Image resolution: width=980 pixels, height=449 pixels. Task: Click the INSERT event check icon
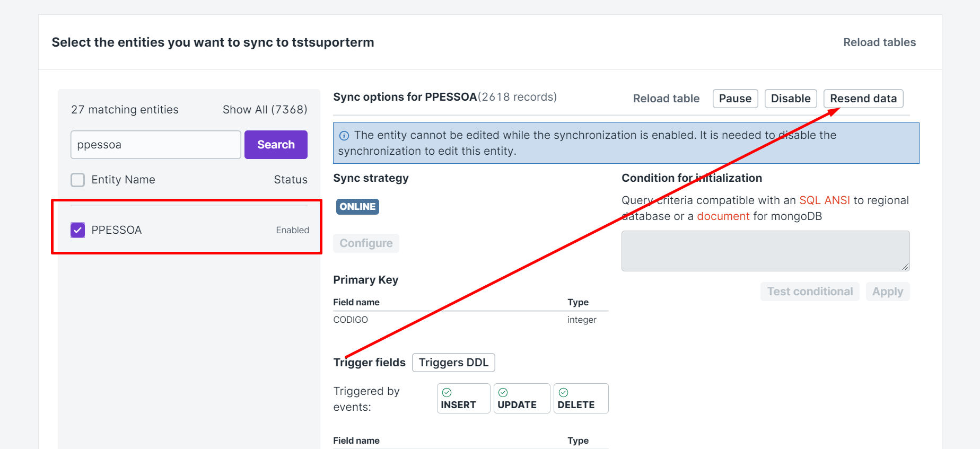[447, 393]
